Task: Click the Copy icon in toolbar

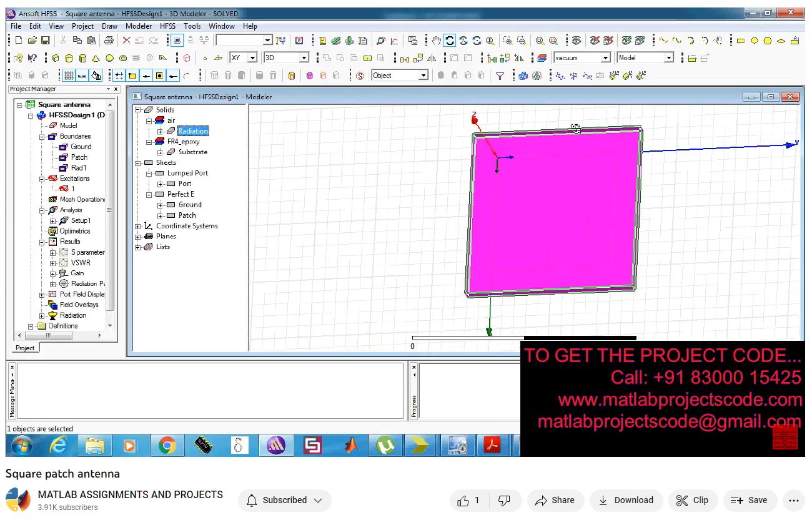Action: [x=77, y=41]
